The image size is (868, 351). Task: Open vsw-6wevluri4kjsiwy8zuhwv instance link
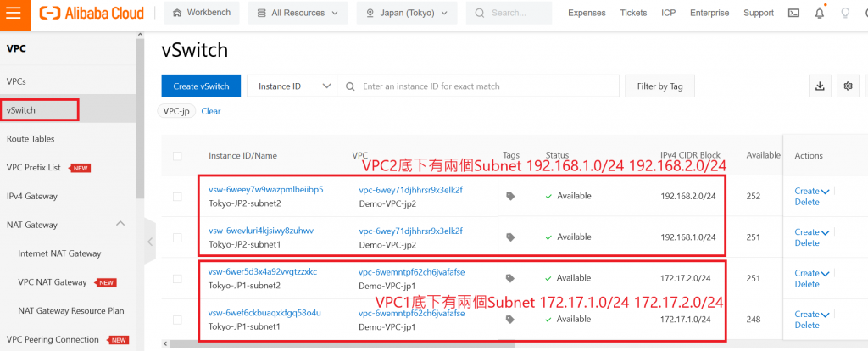pyautogui.click(x=261, y=231)
